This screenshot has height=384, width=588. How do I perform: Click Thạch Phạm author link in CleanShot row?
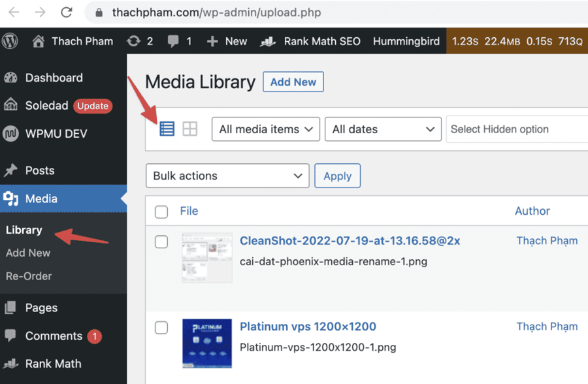click(547, 241)
